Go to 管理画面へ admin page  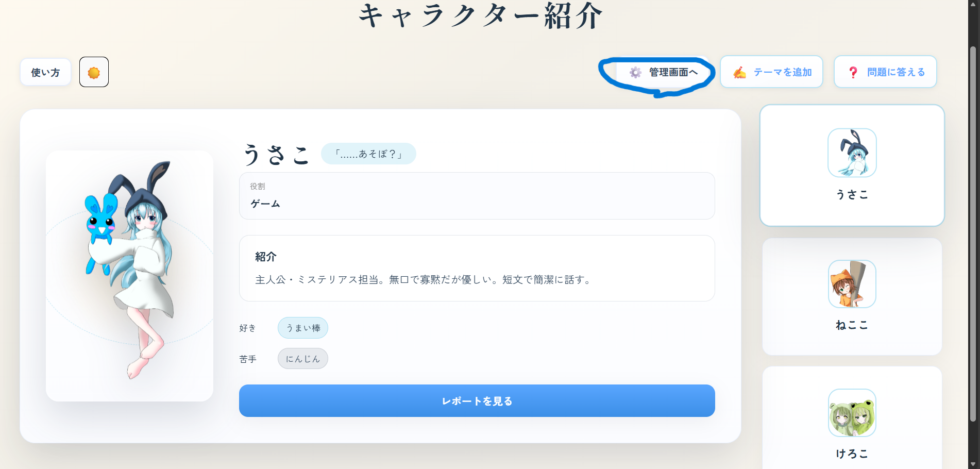[673, 72]
